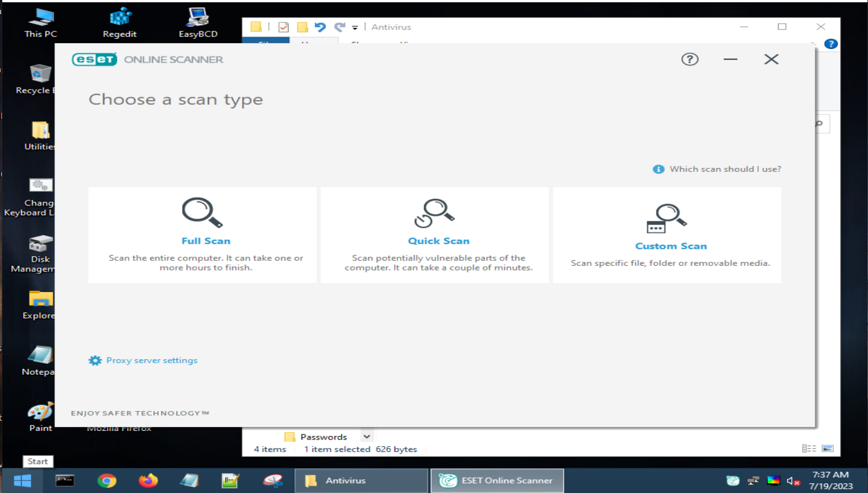Click ESET Online Scanner taskbar button
Screen dimensions: 868x493
pos(497,481)
